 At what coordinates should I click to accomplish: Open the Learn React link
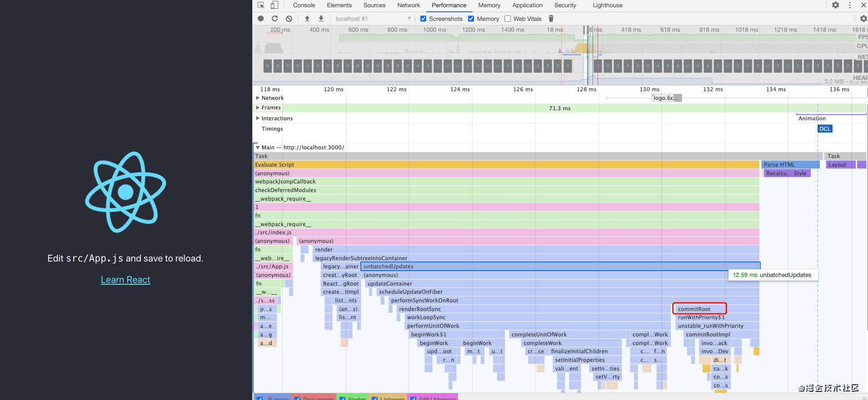coord(125,280)
